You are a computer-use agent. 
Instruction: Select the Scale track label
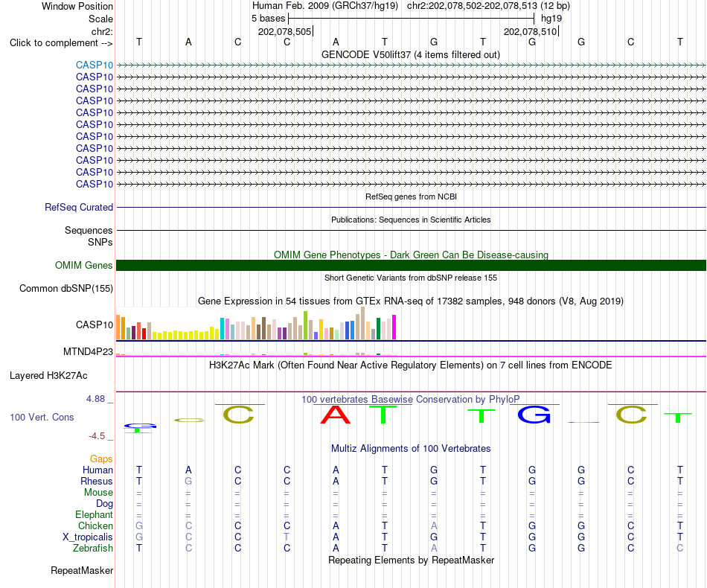click(100, 19)
